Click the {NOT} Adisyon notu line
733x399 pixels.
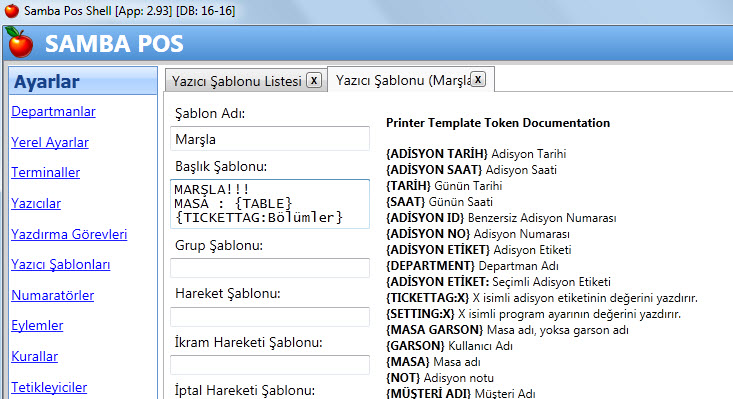tap(440, 378)
